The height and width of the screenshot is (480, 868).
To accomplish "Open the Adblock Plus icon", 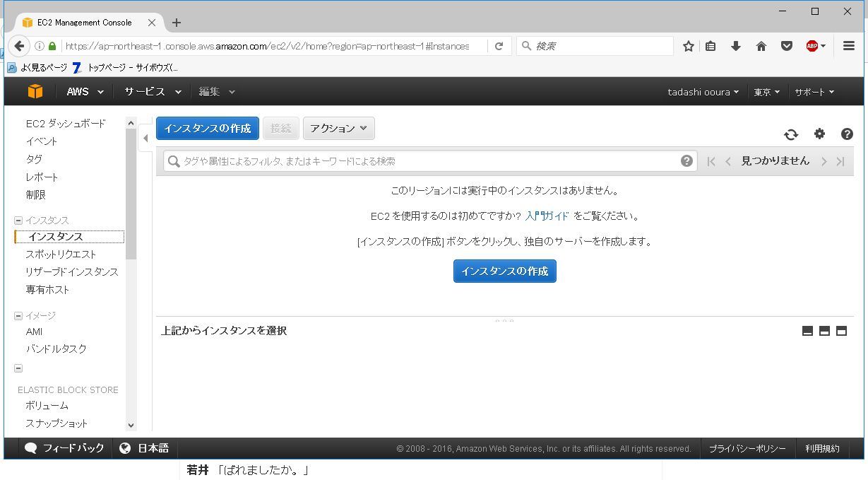I will pyautogui.click(x=812, y=46).
